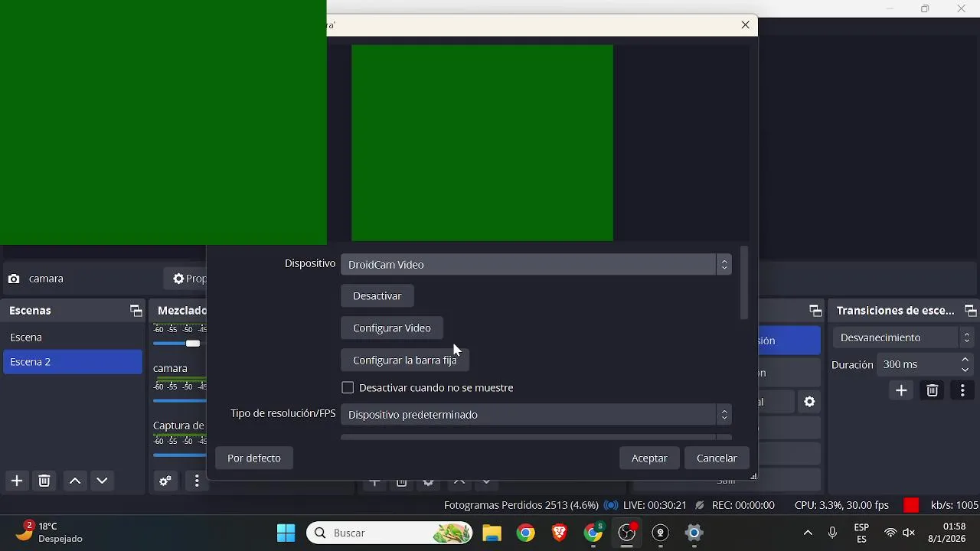The height and width of the screenshot is (551, 980).
Task: Open Brave browser from the taskbar
Action: [x=560, y=533]
